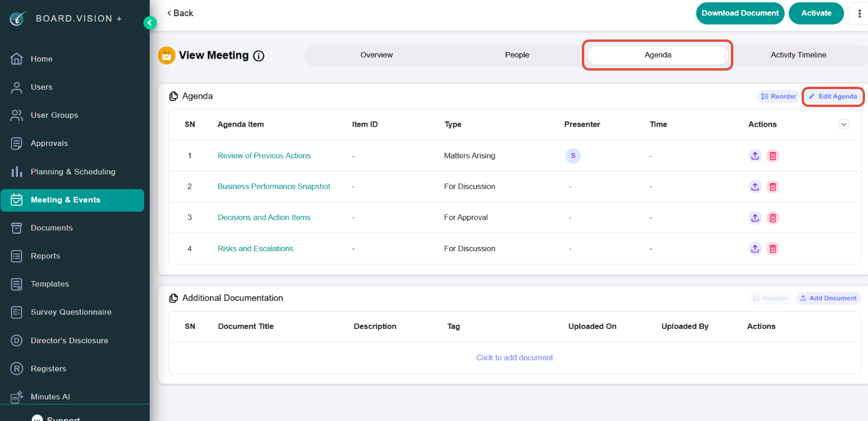Click Reorder button in Agenda section
The width and height of the screenshot is (868, 421).
[778, 96]
